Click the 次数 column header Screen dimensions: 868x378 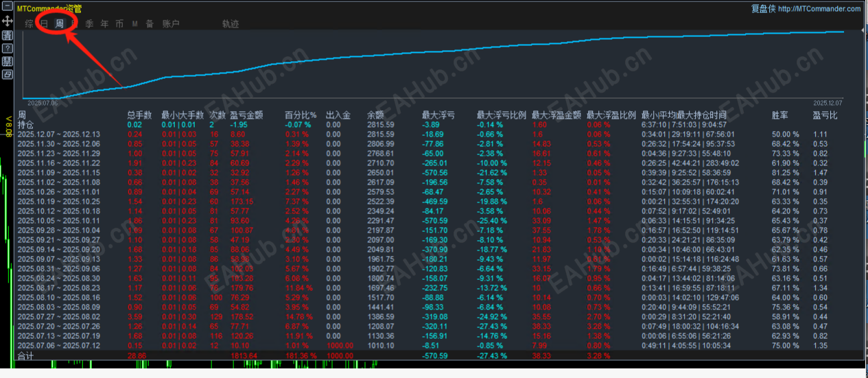[218, 115]
